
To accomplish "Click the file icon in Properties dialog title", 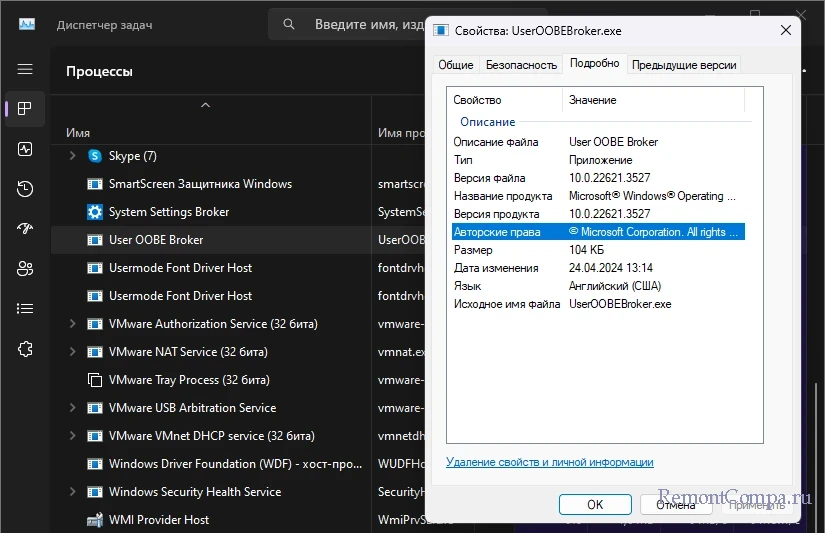I will click(x=441, y=31).
